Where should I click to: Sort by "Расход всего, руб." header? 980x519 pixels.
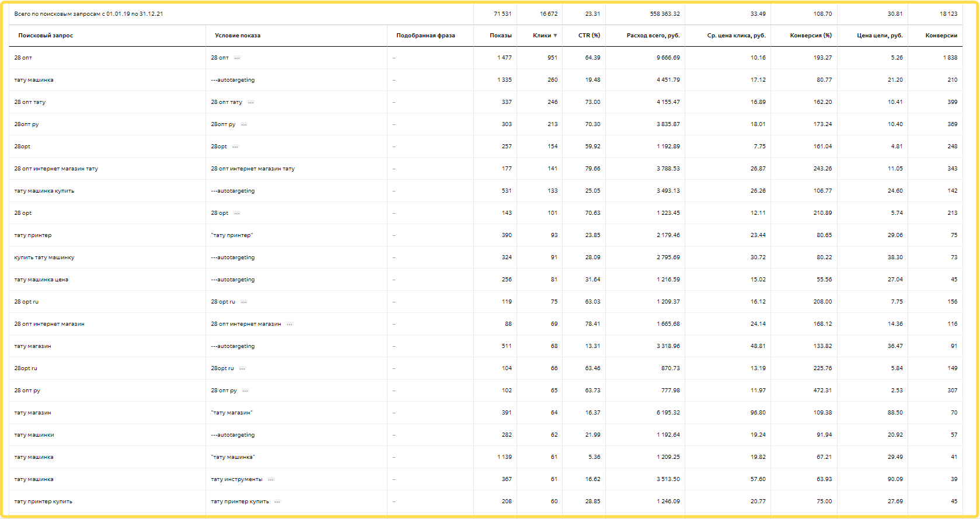(653, 36)
